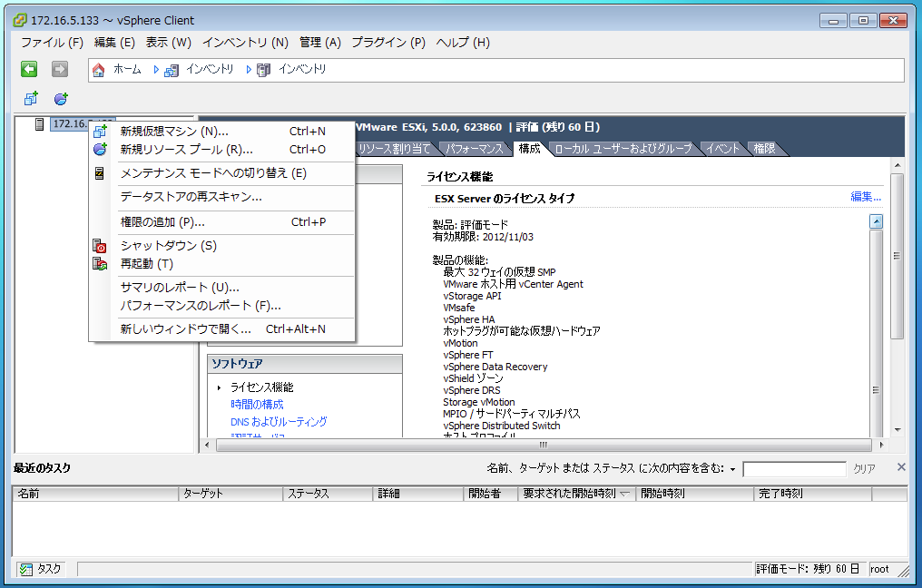The height and width of the screenshot is (588, 922).
Task: Click the ステータス column header
Action: click(328, 494)
